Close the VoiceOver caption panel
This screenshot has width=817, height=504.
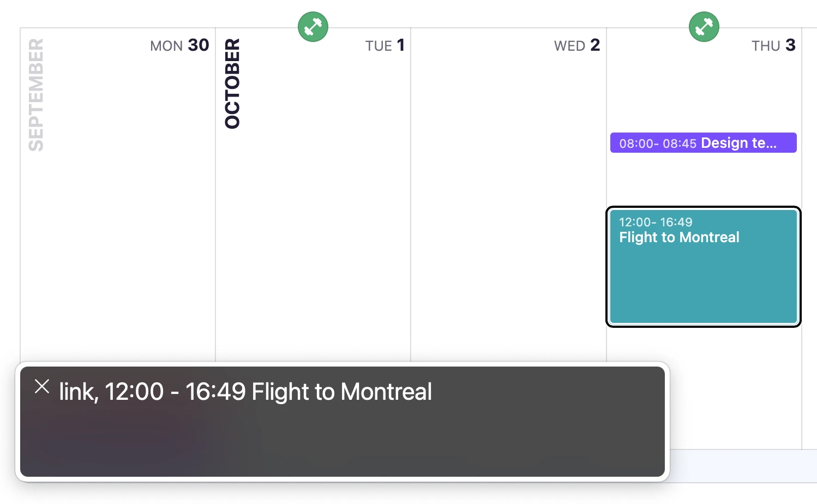tap(42, 387)
